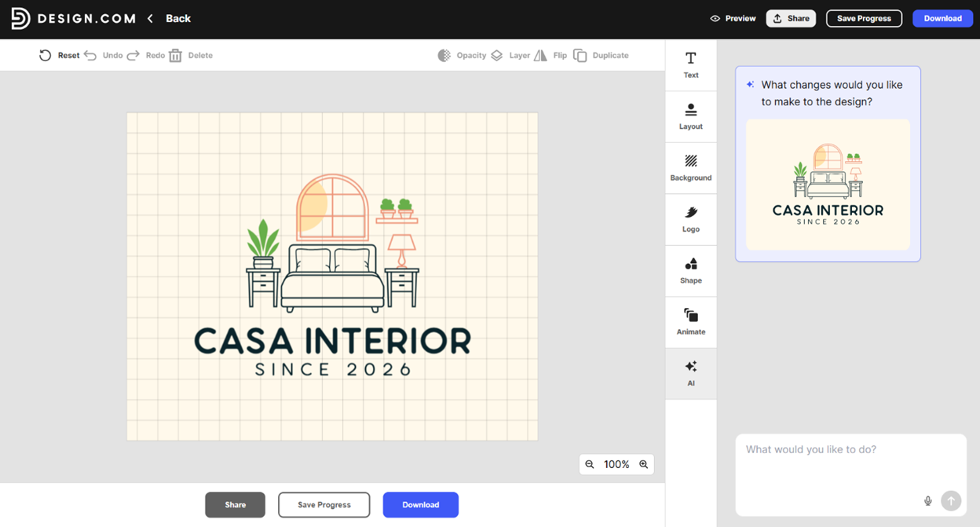This screenshot has height=527, width=980.
Task: Open the Opacity control
Action: tap(462, 55)
